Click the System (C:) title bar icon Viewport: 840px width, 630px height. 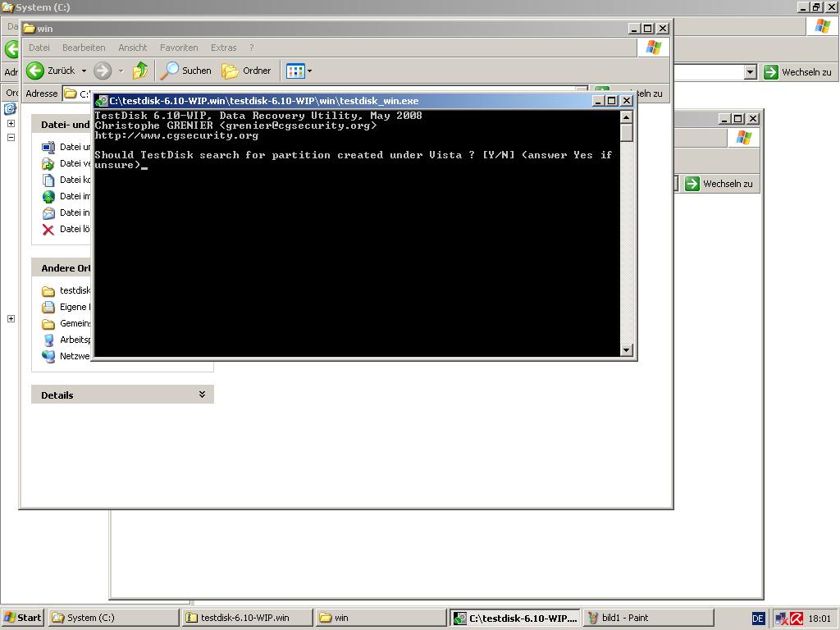click(8, 7)
